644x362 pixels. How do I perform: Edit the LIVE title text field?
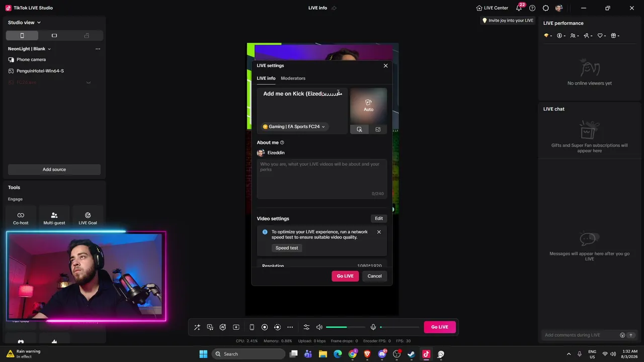point(302,94)
